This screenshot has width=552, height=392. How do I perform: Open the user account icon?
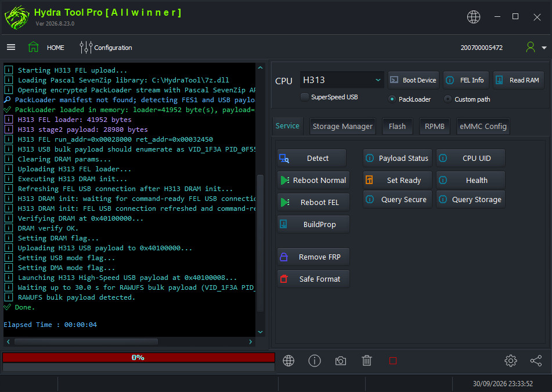pyautogui.click(x=531, y=47)
